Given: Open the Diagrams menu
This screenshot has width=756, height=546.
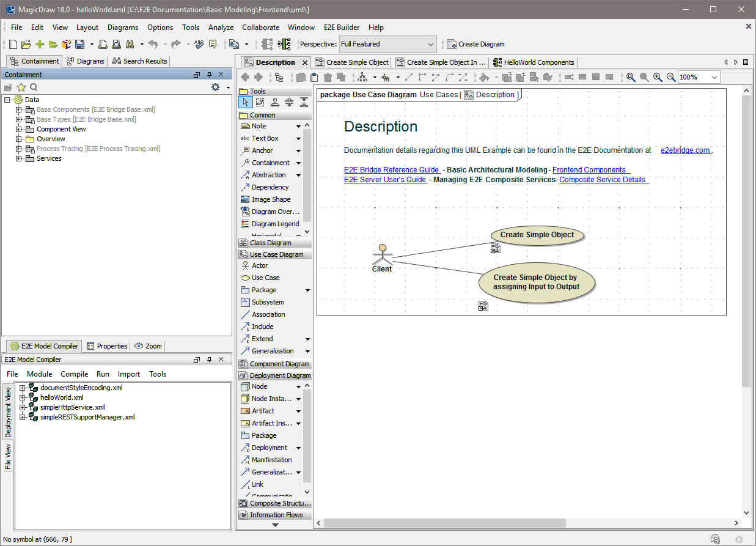Looking at the screenshot, I should [123, 27].
